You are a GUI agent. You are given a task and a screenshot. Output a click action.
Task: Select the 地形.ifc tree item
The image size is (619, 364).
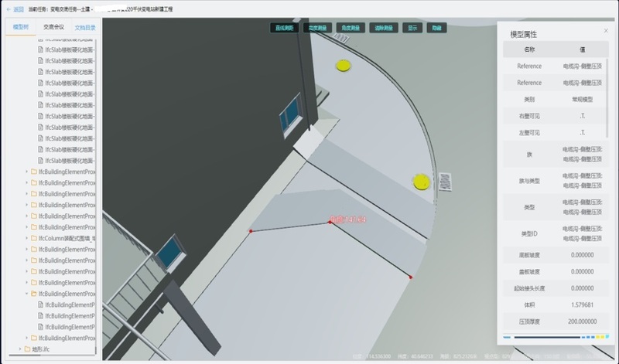41,349
